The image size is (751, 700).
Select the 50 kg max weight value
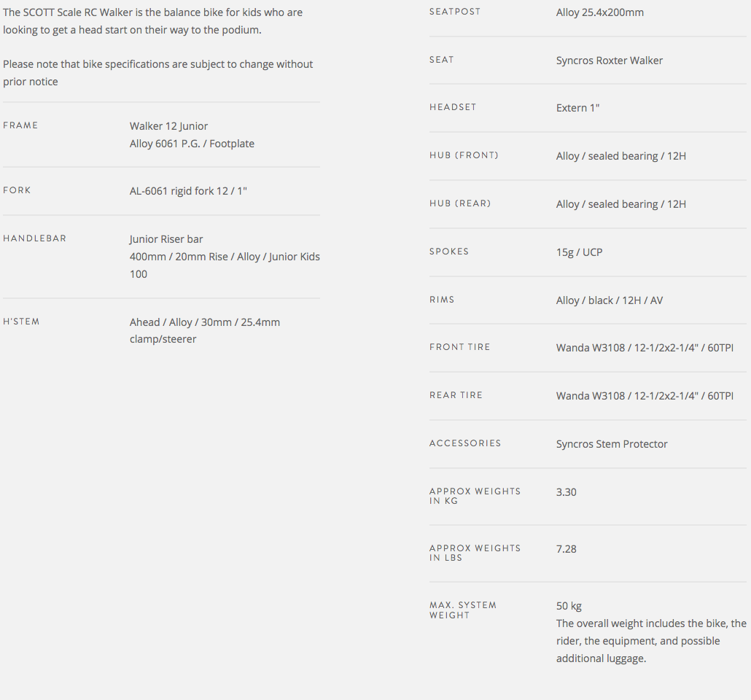coord(569,606)
